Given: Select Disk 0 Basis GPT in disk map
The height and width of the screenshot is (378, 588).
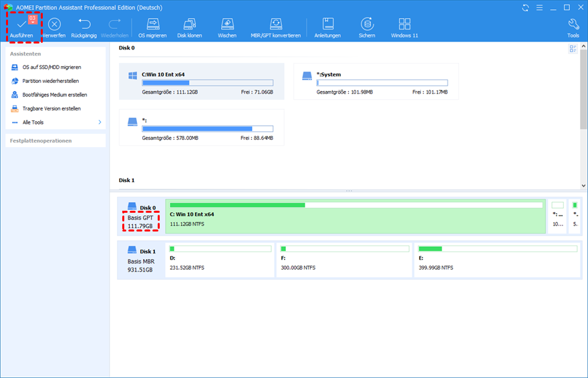Looking at the screenshot, I should pos(140,217).
